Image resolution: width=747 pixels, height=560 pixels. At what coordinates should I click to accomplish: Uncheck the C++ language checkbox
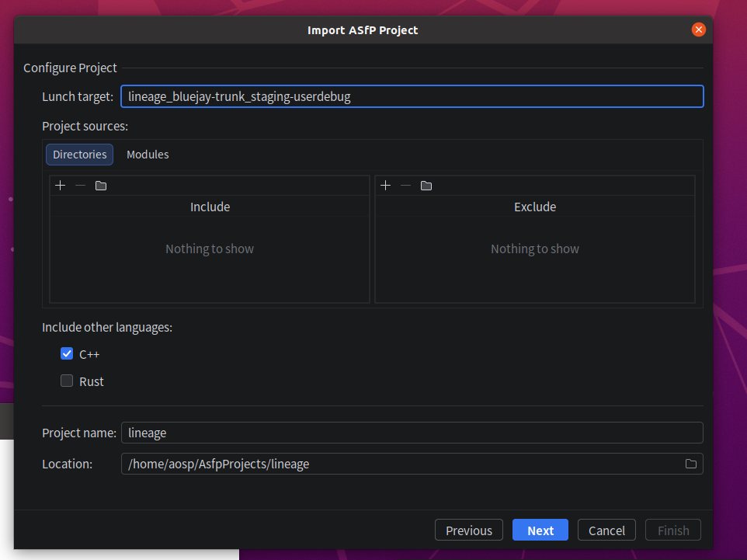(x=67, y=353)
